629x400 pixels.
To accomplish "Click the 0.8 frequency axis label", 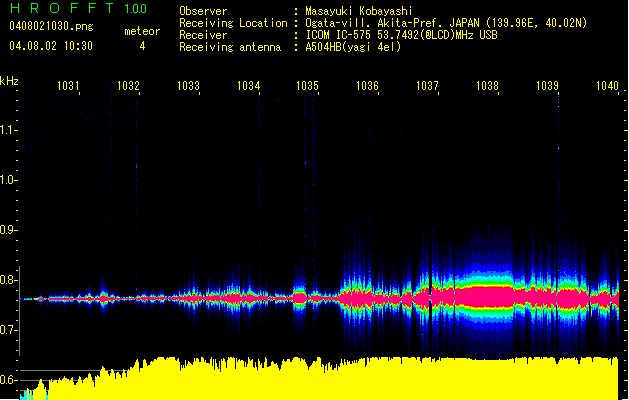I will (x=7, y=280).
